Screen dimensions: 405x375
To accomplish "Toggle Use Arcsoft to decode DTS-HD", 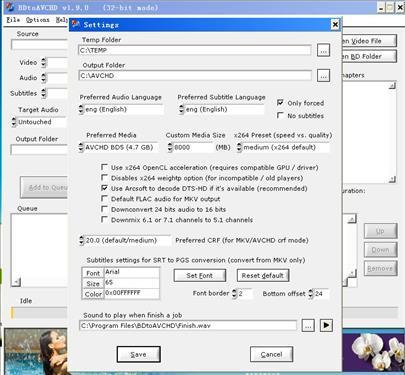I will tap(104, 188).
